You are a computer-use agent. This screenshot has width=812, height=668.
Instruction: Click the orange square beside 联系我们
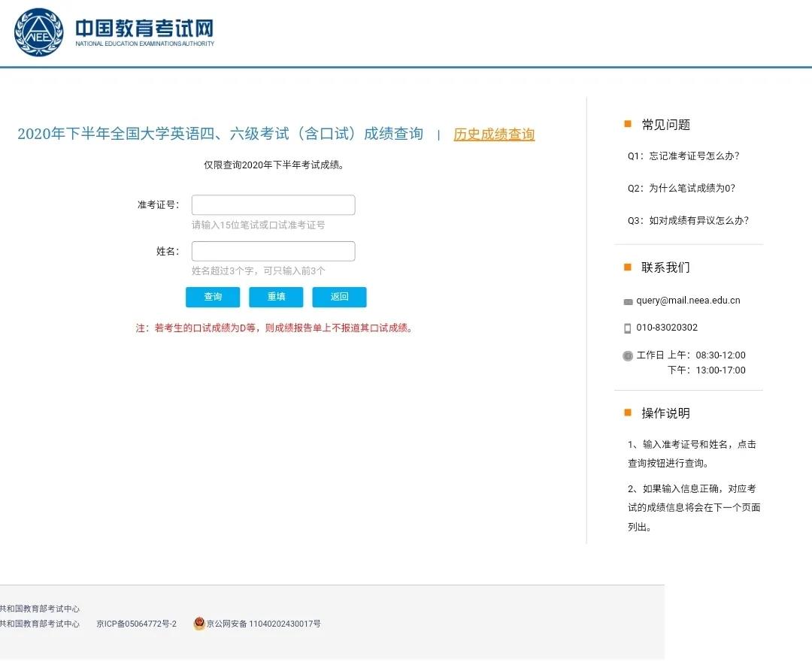628,267
